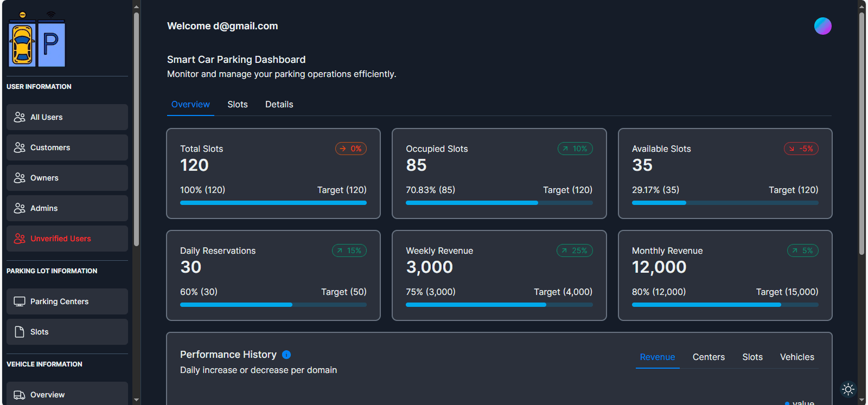Screen dimensions: 868x405
Task: Click the Customers people icon
Action: click(x=20, y=147)
